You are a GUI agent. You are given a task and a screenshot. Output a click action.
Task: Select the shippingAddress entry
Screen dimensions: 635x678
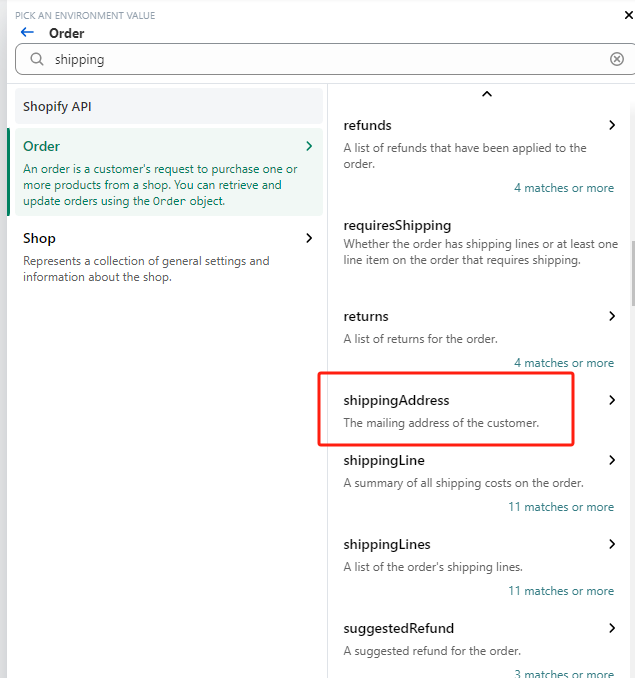(x=445, y=410)
